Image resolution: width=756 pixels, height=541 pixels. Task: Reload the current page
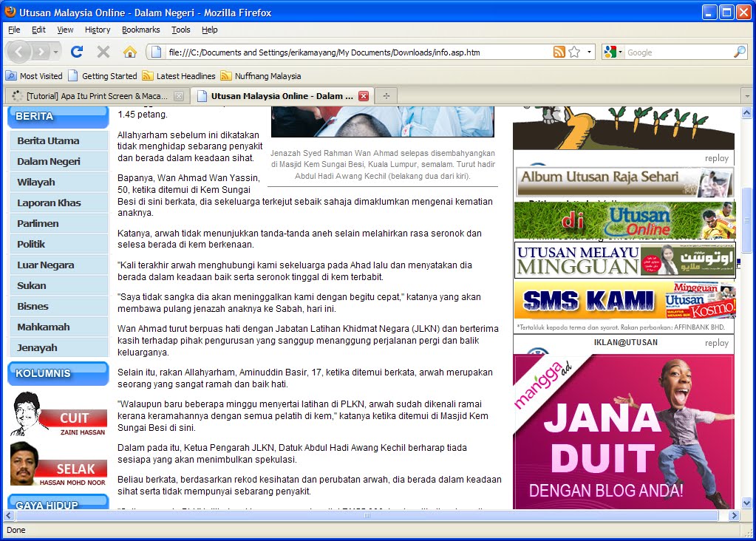click(77, 52)
